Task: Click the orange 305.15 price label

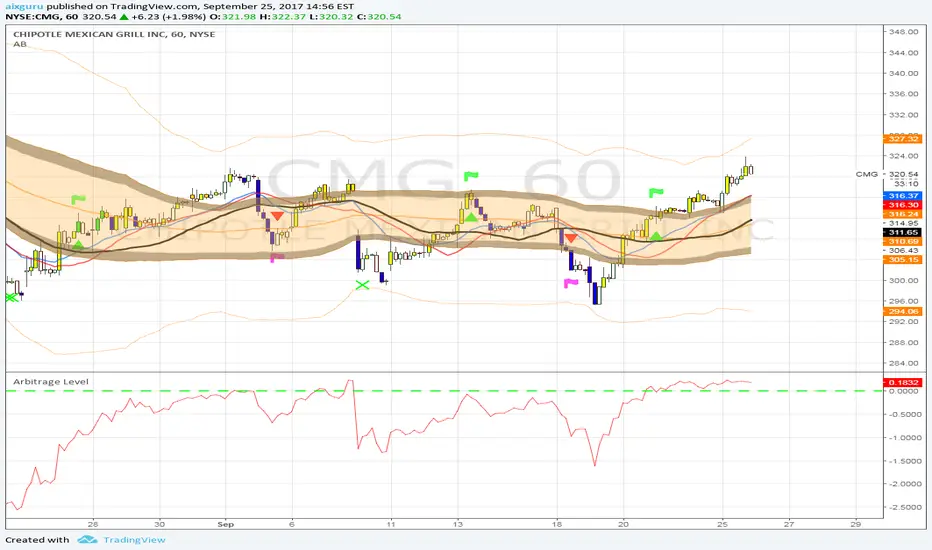Action: (903, 260)
